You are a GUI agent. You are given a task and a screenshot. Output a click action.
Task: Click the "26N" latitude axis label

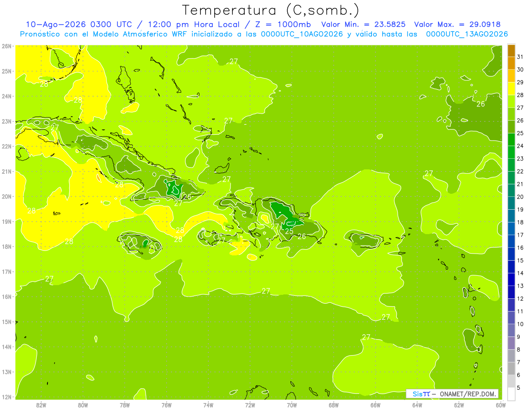point(7,46)
